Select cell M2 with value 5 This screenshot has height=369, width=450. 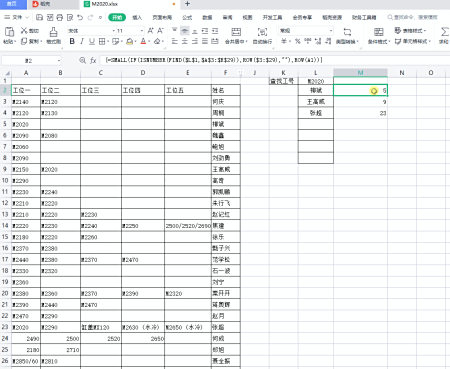360,90
